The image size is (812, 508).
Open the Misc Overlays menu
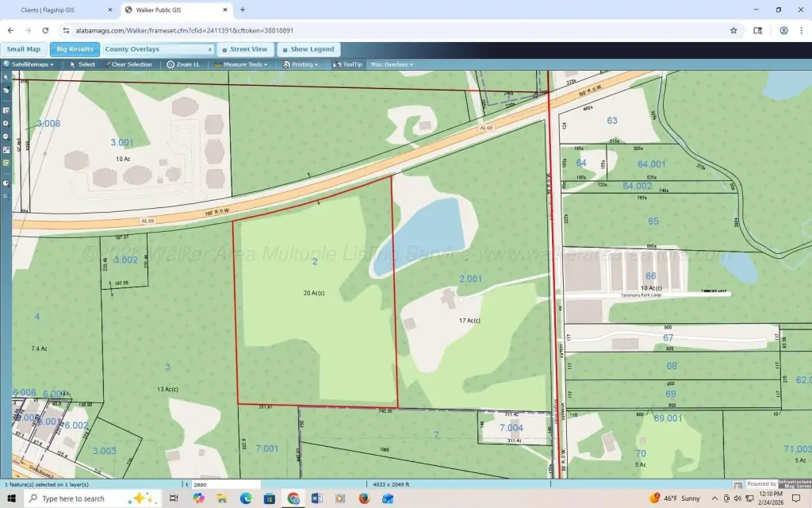[x=392, y=64]
